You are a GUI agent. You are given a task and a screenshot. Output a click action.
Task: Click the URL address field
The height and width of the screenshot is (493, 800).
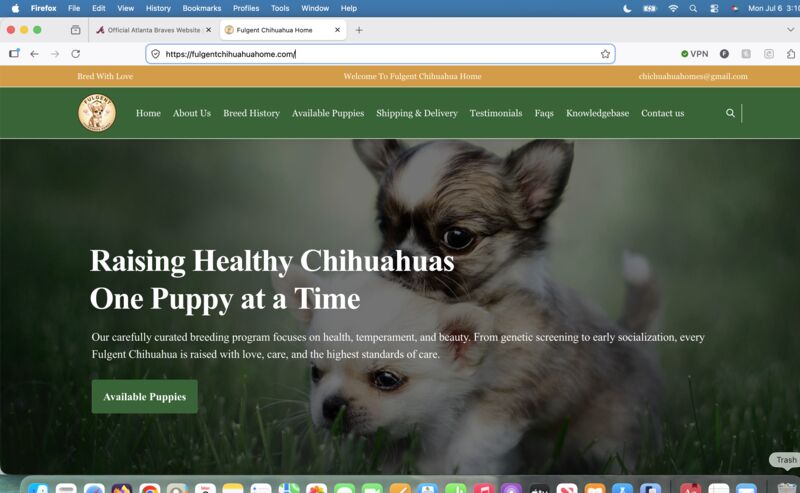(380, 54)
